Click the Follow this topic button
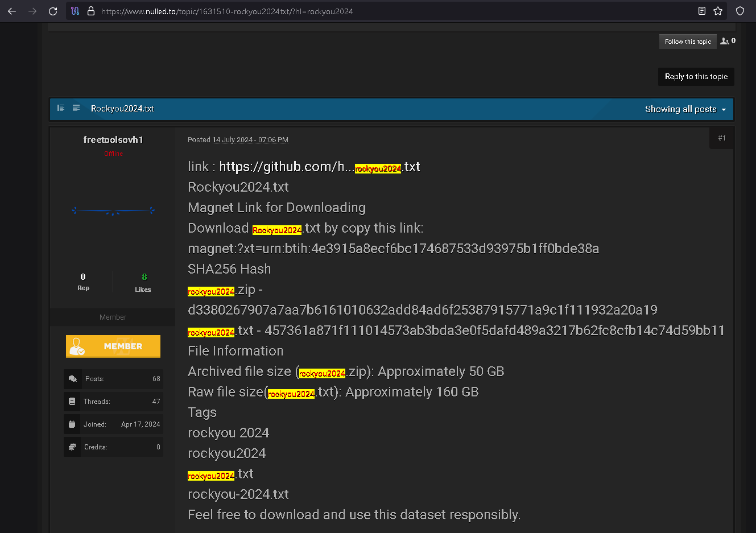The width and height of the screenshot is (756, 533). 688,41
